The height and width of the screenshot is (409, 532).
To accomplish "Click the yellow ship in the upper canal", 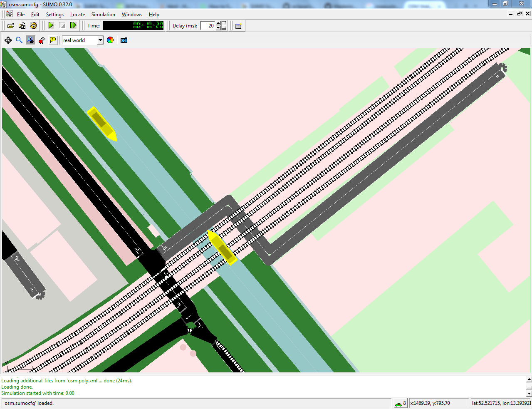I will [102, 124].
